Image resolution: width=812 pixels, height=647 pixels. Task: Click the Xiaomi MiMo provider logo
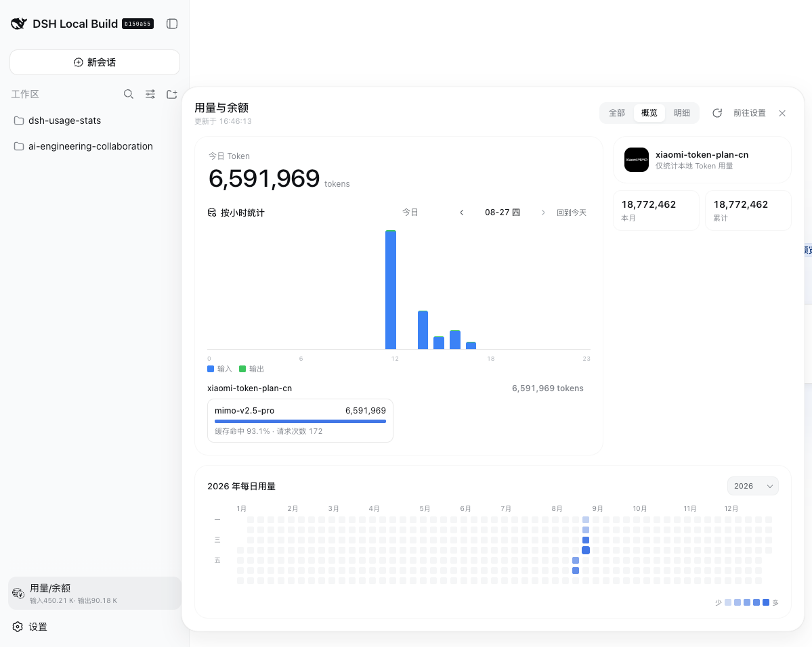point(637,160)
